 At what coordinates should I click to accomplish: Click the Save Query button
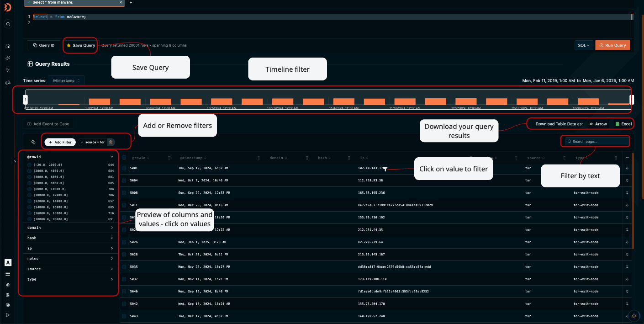pyautogui.click(x=81, y=45)
